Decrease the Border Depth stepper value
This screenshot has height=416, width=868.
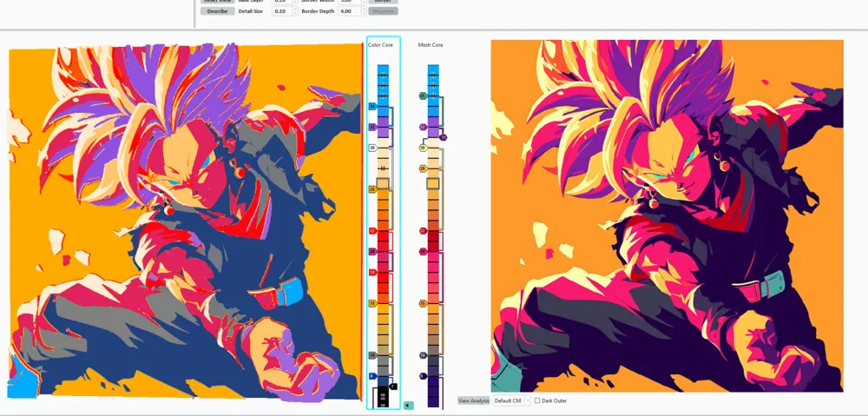pyautogui.click(x=364, y=13)
